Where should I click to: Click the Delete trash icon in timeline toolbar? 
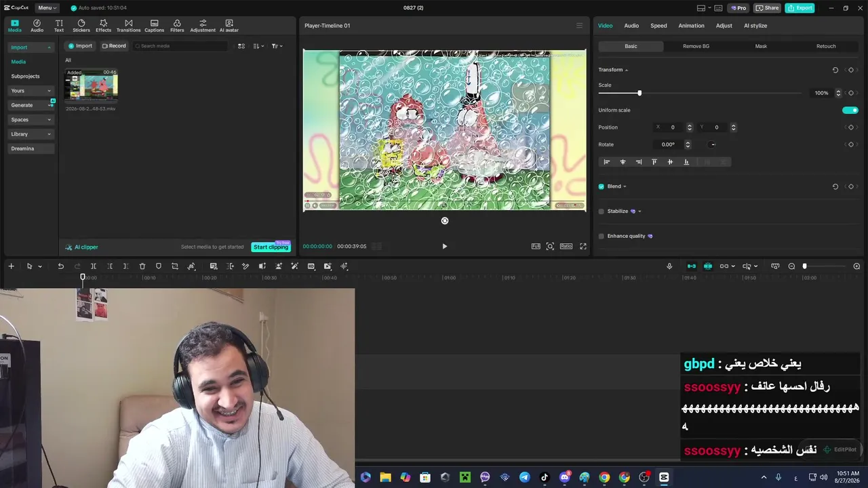click(x=142, y=266)
